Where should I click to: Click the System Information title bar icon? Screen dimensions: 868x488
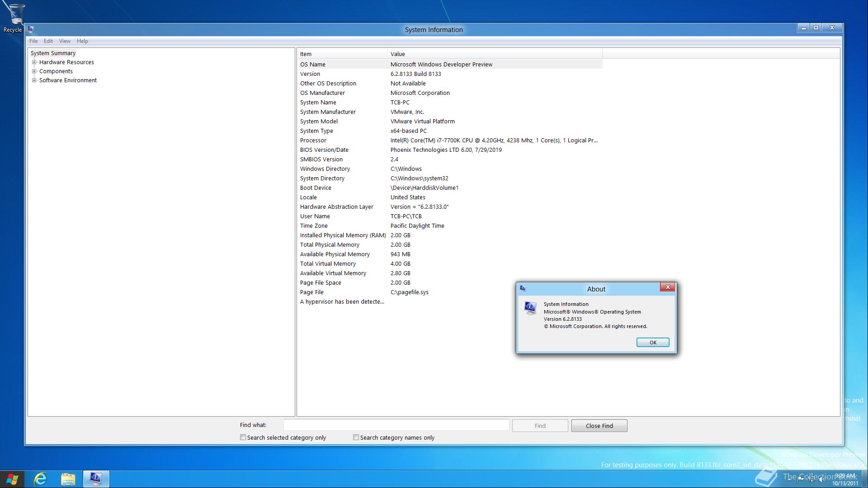click(31, 29)
